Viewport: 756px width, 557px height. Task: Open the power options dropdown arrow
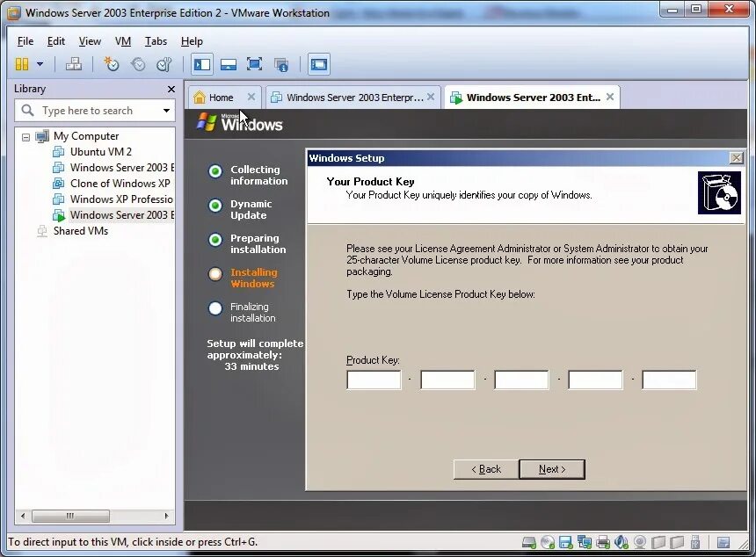tap(40, 64)
